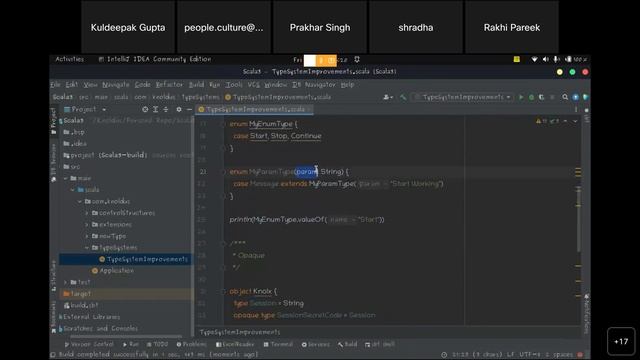This screenshot has height=360, width=640.
Task: Click the blue round icon after search
Action: click(x=576, y=97)
